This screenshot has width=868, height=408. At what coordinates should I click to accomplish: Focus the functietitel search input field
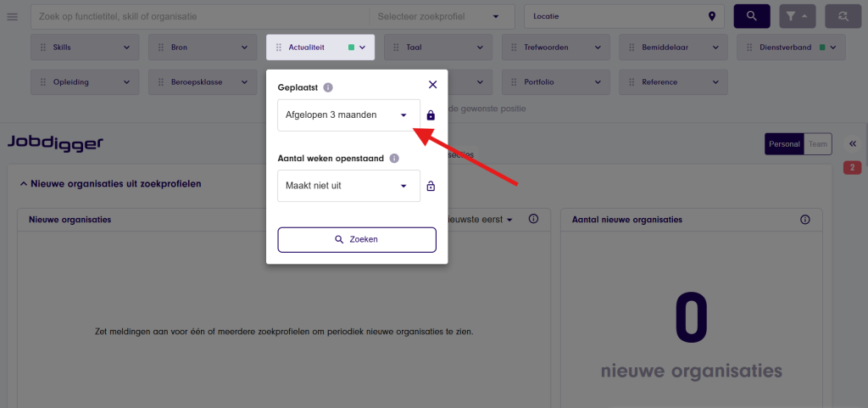pos(200,17)
